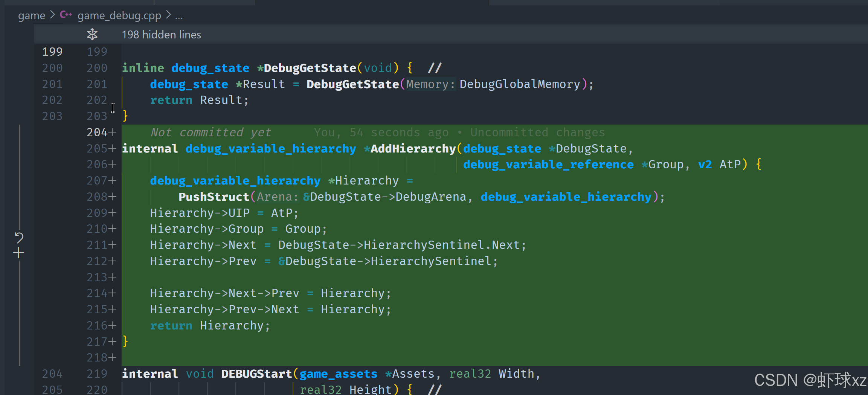Click the game_assets type on line 219
Screen dimensions: 868x395
(338, 374)
